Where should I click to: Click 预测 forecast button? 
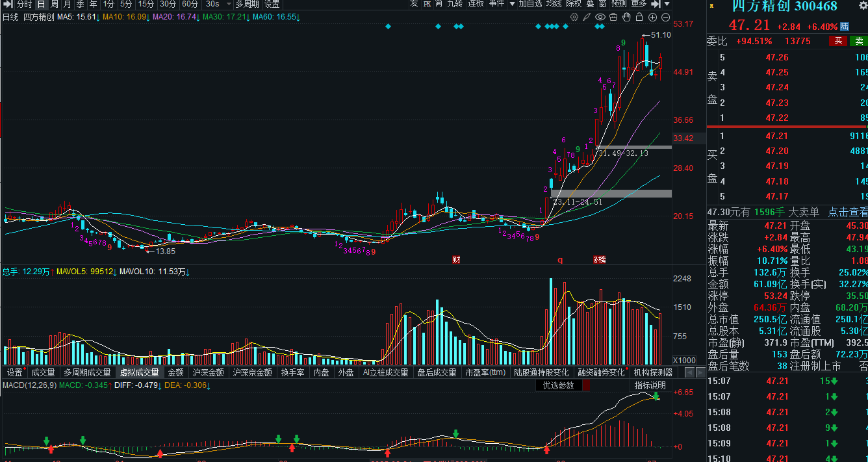pos(619,4)
